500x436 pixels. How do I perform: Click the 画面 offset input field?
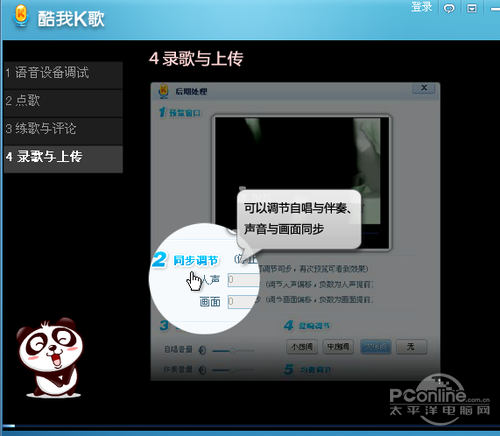pyautogui.click(x=242, y=302)
